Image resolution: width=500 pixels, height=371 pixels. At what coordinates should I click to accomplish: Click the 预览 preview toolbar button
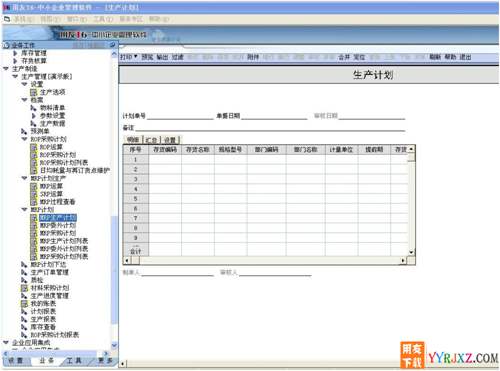pos(147,57)
